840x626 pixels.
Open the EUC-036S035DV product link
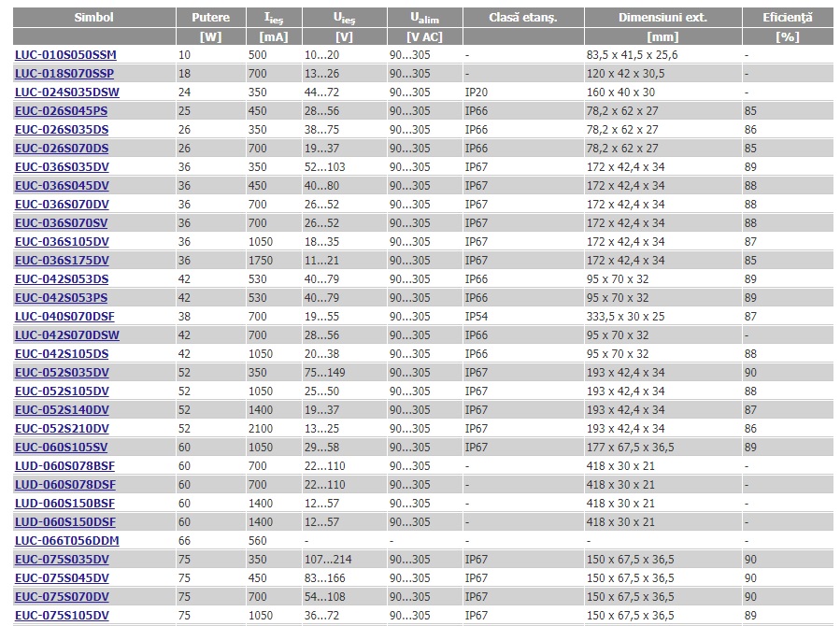coord(62,167)
